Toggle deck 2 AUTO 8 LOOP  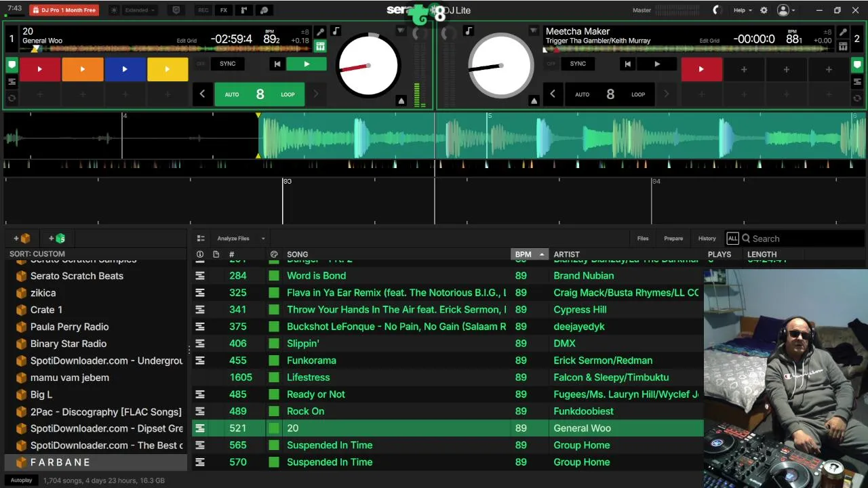[x=610, y=94]
